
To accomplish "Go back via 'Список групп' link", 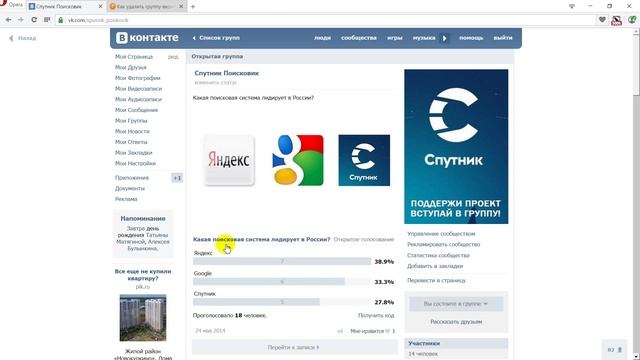I will pos(216,38).
